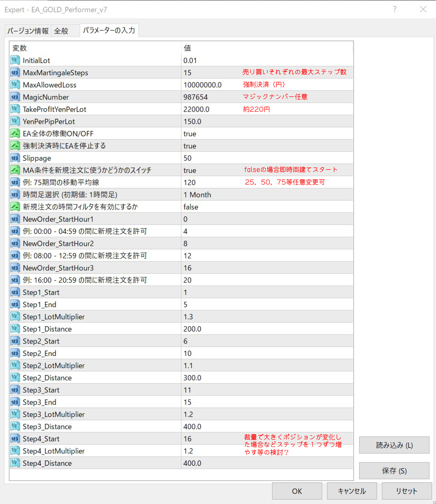Click the TakeProfitYenPerLot value 22000.0
436x504 pixels.
pyautogui.click(x=196, y=109)
